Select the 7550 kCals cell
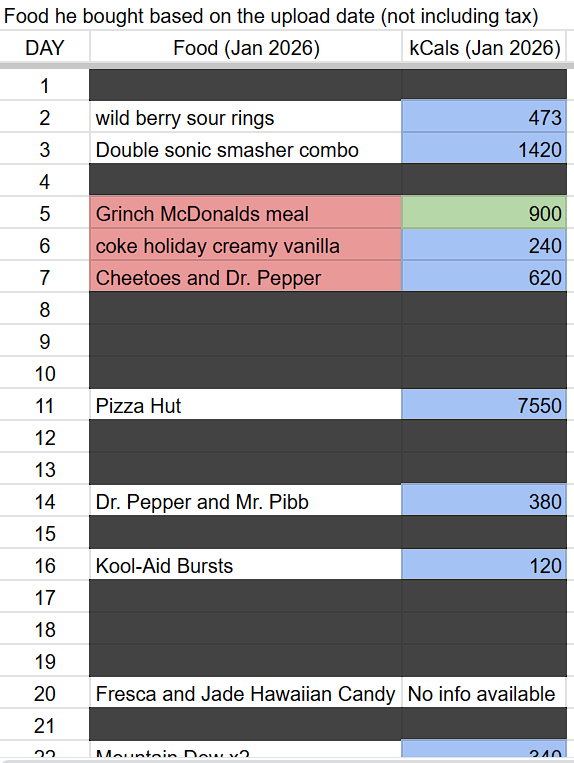Image resolution: width=574 pixels, height=763 pixels. point(484,405)
